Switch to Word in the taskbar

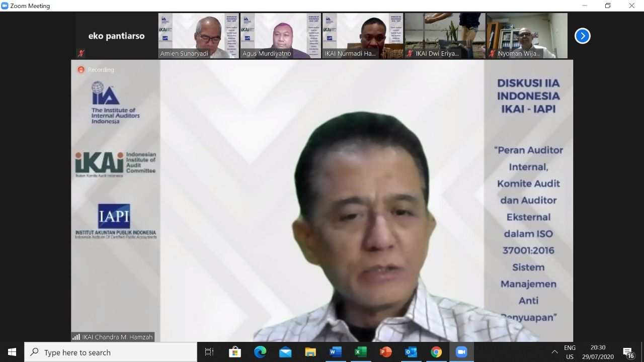[x=336, y=352]
